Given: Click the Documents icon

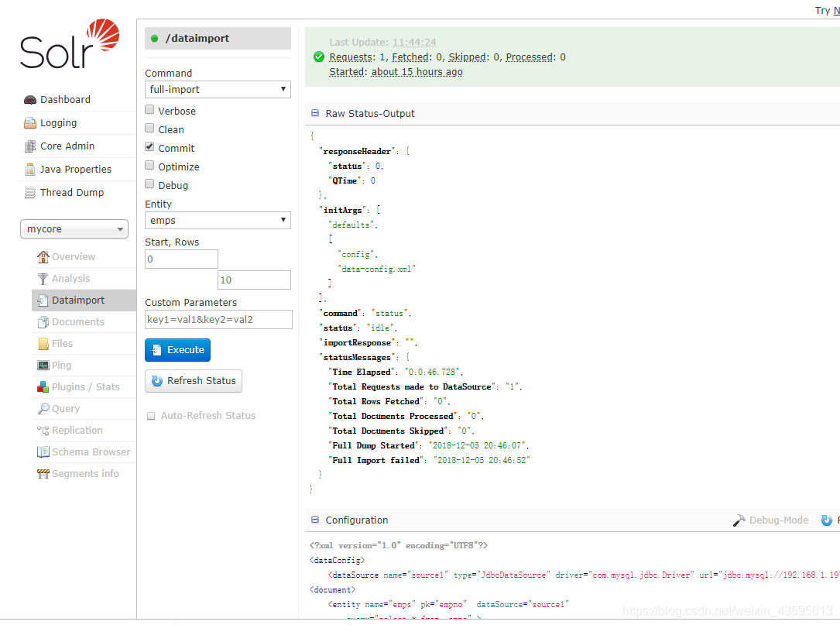Looking at the screenshot, I should [x=43, y=322].
